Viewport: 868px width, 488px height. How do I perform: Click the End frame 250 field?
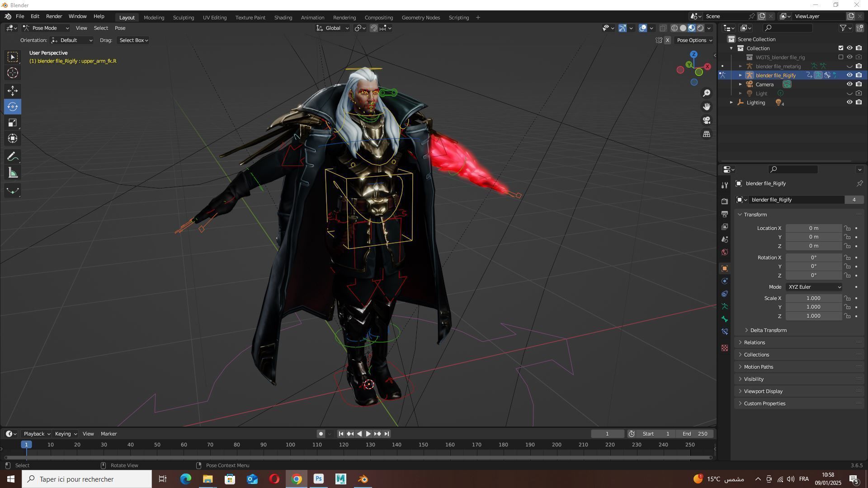[x=695, y=434]
